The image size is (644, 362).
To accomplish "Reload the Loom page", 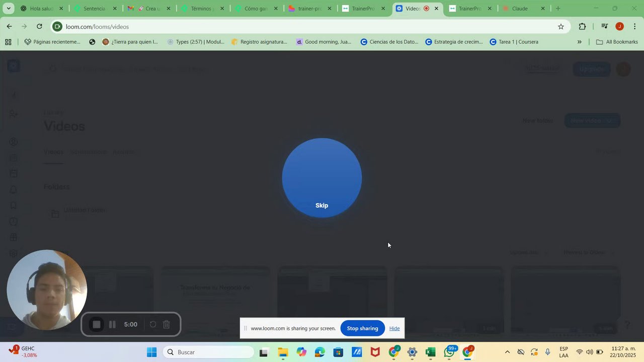I will (39, 27).
